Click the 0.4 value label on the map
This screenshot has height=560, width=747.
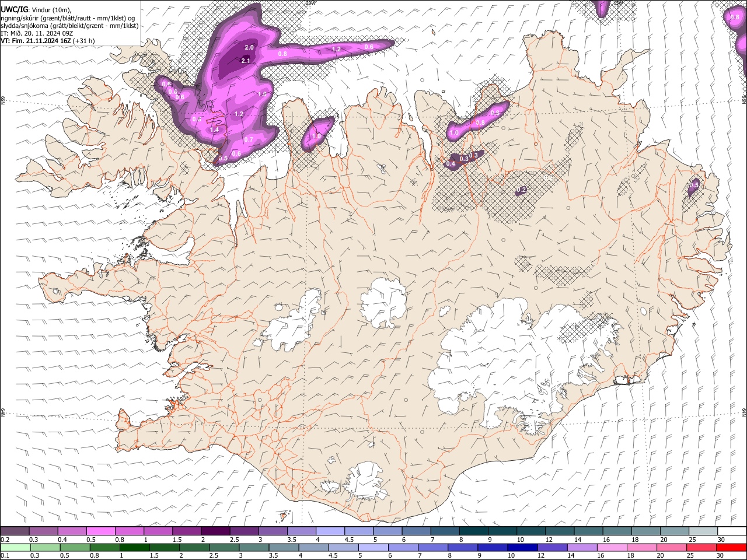(x=451, y=164)
